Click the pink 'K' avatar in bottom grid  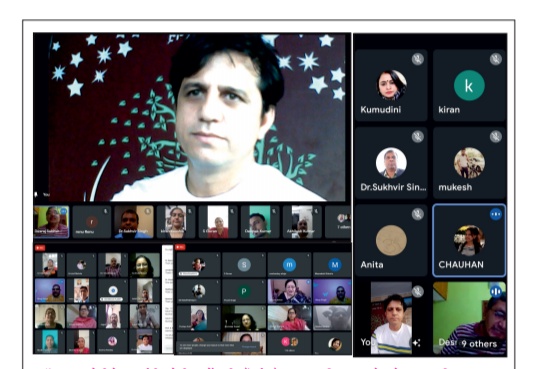coord(285,341)
